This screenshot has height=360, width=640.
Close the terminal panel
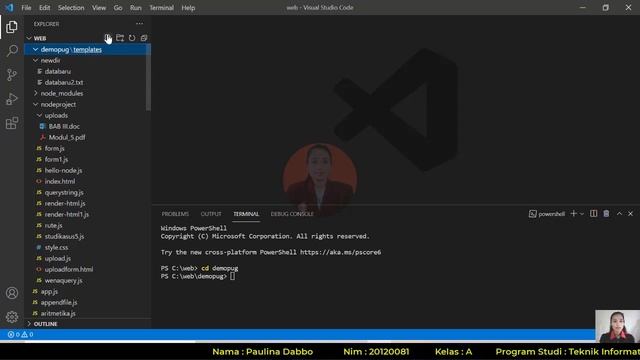click(630, 213)
